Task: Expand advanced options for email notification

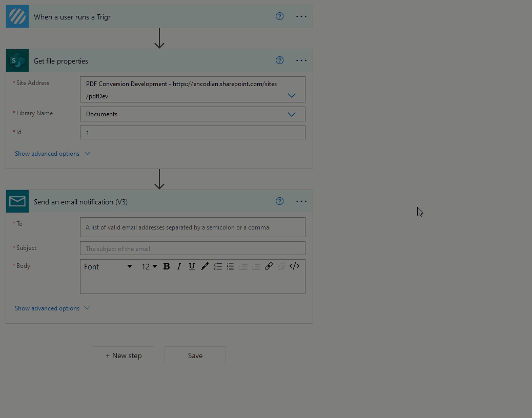Action: click(x=52, y=308)
